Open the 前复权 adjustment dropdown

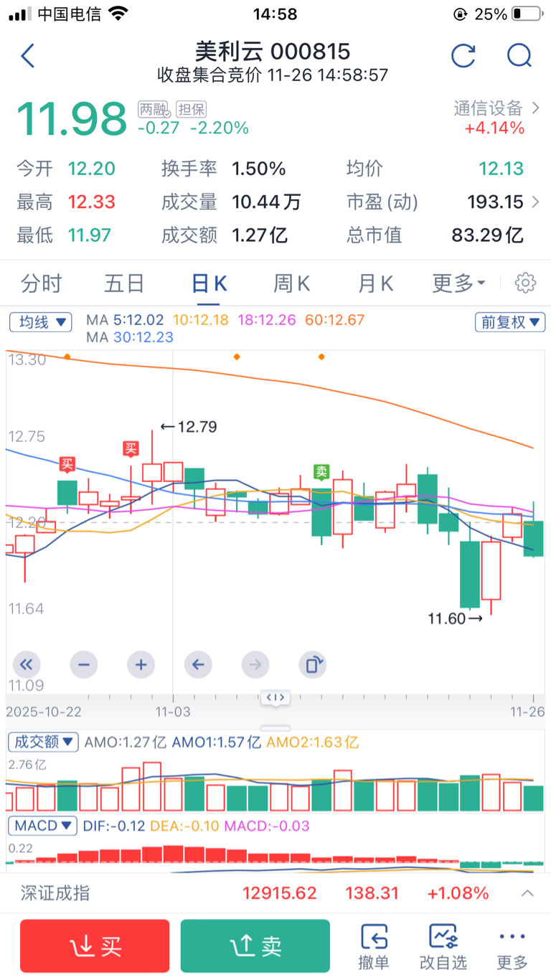(x=509, y=322)
